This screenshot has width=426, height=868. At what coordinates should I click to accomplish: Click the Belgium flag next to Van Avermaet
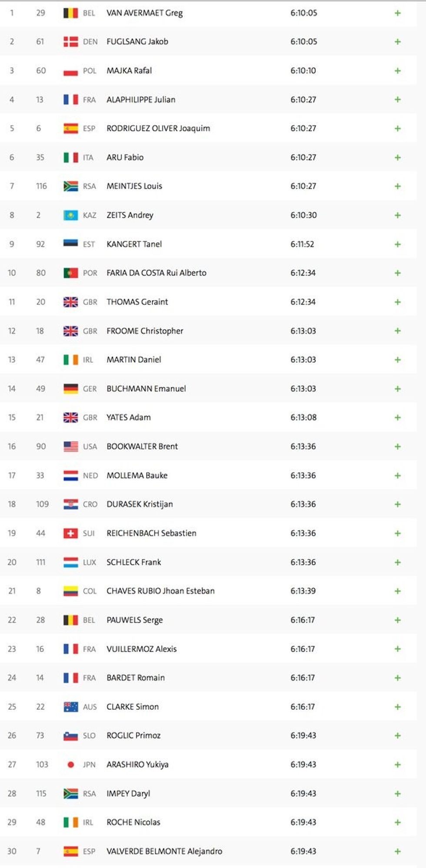[70, 13]
